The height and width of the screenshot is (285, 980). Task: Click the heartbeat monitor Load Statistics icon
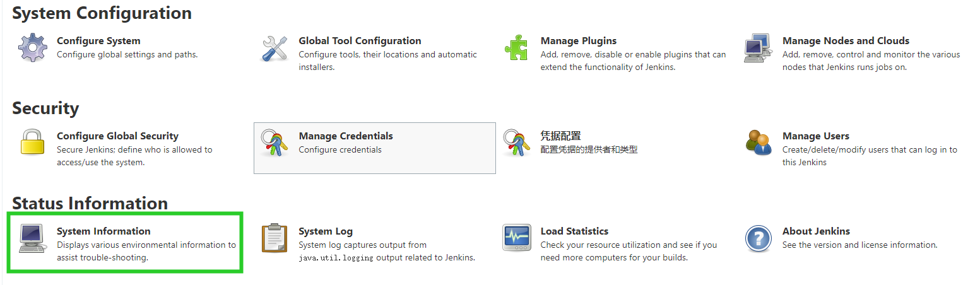(516, 238)
